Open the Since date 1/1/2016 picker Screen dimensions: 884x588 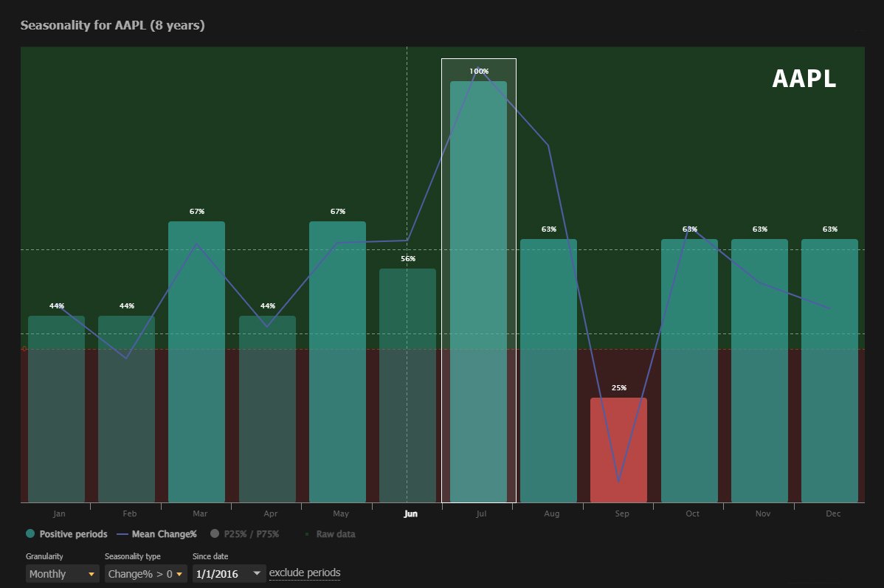[229, 574]
